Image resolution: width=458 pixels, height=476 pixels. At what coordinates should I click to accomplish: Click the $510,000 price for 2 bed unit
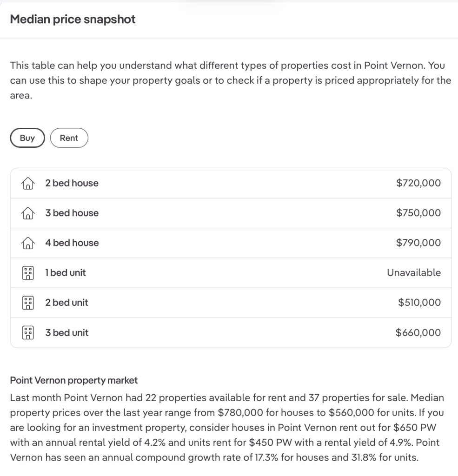419,303
